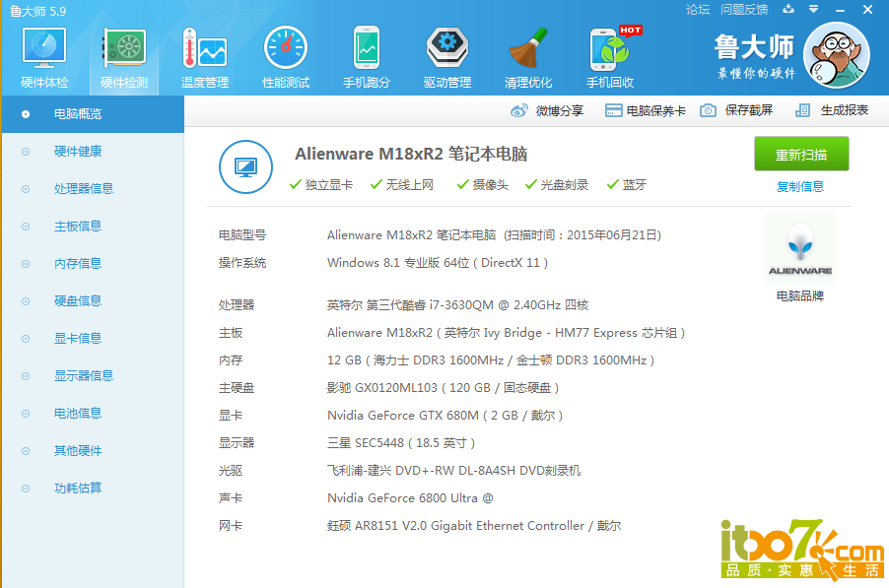
Task: Open the 论坛 forum link
Action: click(x=698, y=9)
